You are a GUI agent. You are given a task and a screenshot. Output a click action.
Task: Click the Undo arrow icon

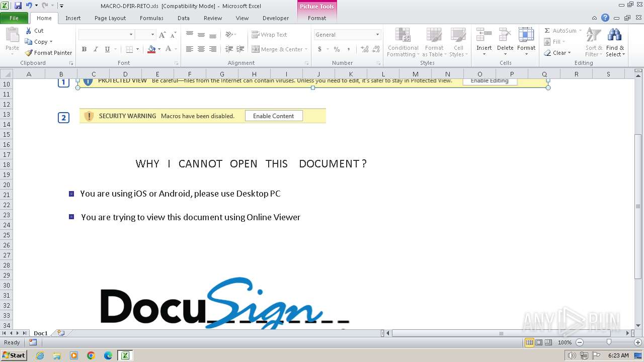29,6
